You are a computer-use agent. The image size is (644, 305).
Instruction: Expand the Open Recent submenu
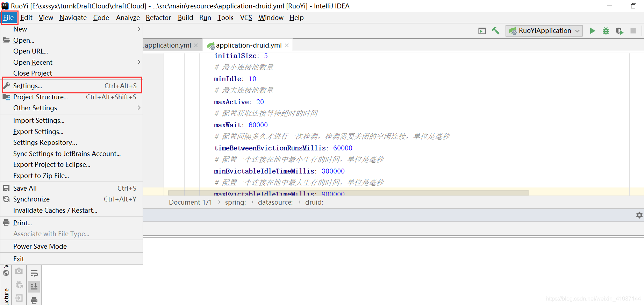point(71,62)
